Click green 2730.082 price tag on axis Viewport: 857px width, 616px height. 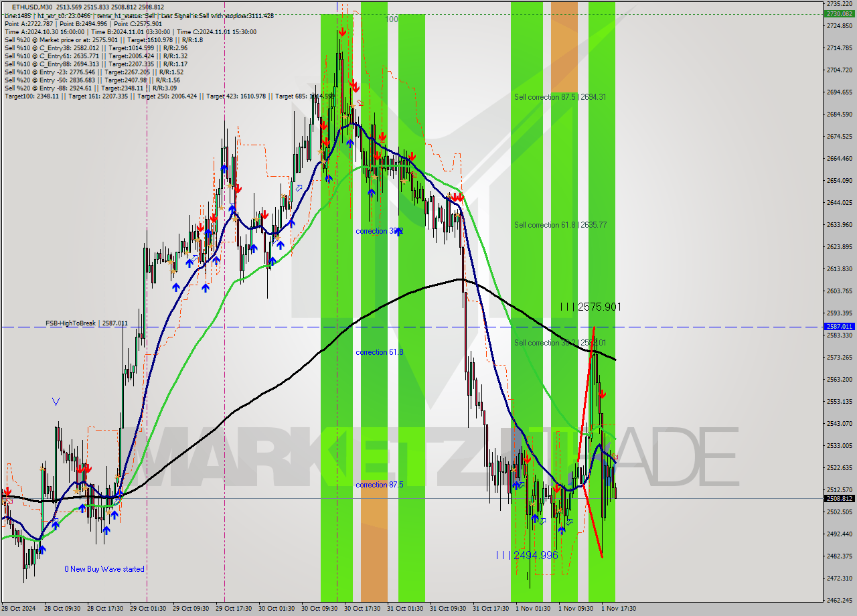click(x=839, y=13)
